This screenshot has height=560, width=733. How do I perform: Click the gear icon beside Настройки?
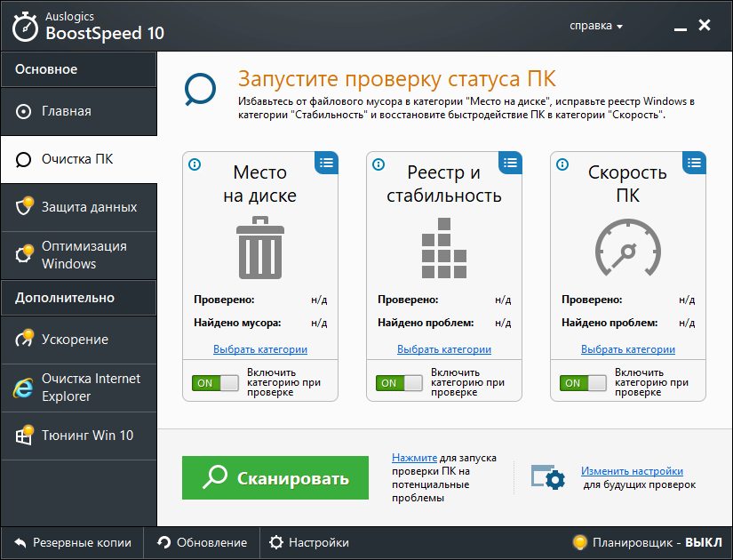tap(276, 543)
